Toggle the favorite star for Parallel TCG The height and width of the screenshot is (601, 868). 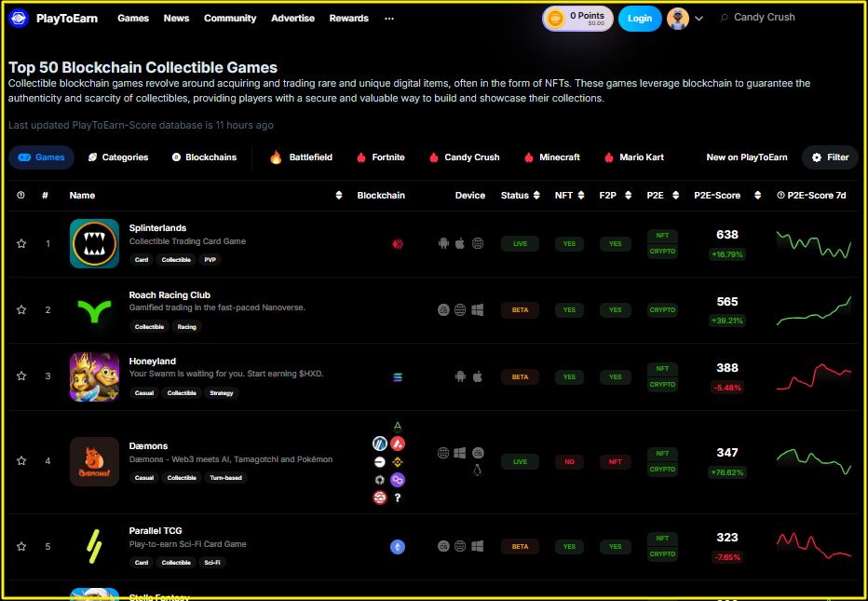click(x=21, y=547)
